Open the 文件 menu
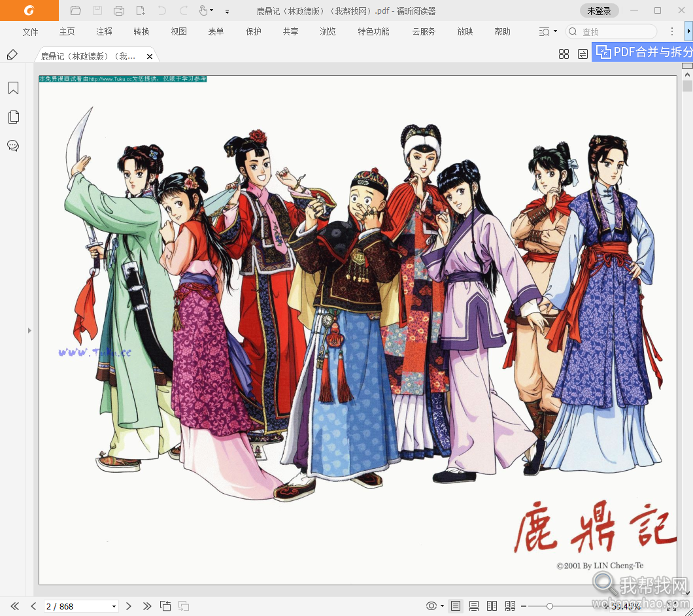The height and width of the screenshot is (616, 693). coord(30,32)
